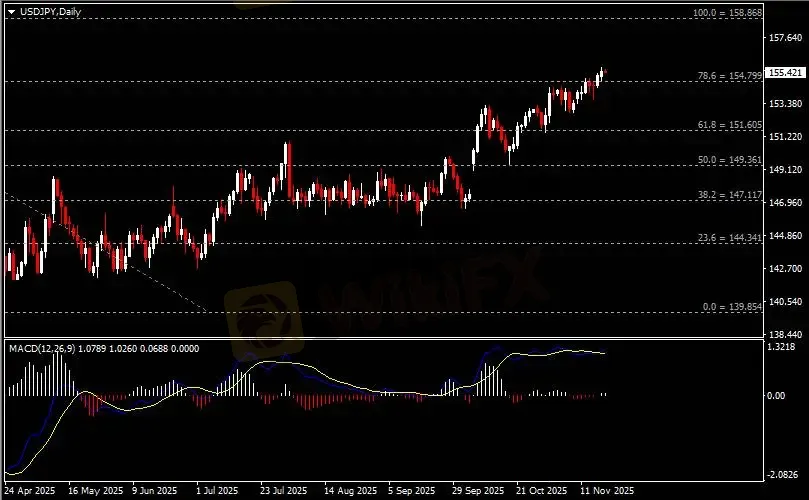The width and height of the screenshot is (809, 500).
Task: Click the 1 Jul 2025 date label
Action: click(217, 490)
